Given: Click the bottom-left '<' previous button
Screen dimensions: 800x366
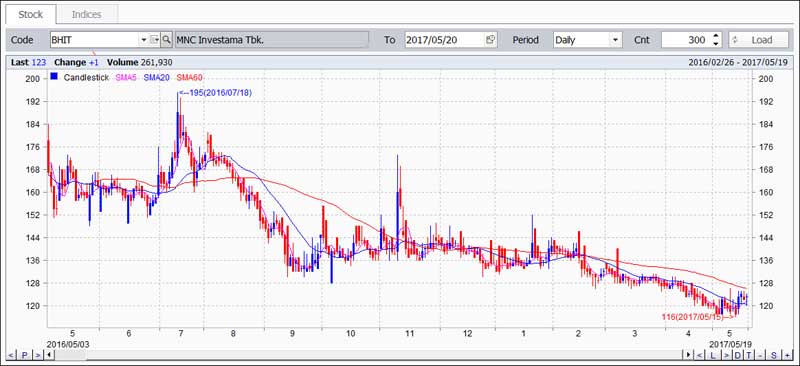Looking at the screenshot, I should [x=11, y=355].
